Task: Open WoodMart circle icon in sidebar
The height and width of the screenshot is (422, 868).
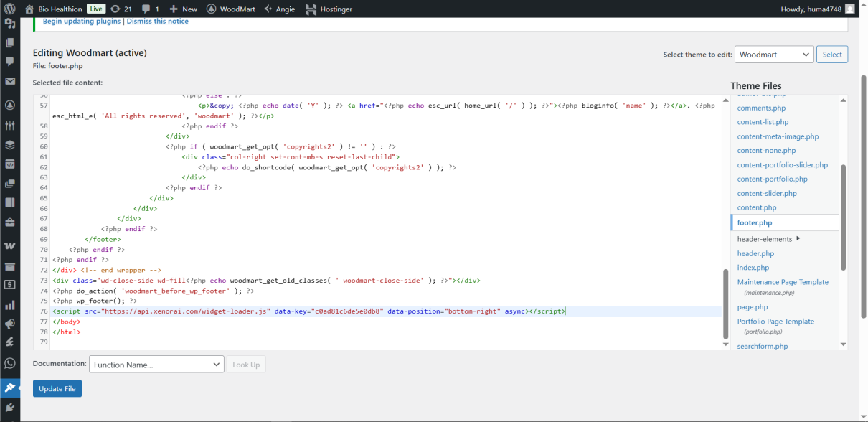Action: (x=10, y=105)
